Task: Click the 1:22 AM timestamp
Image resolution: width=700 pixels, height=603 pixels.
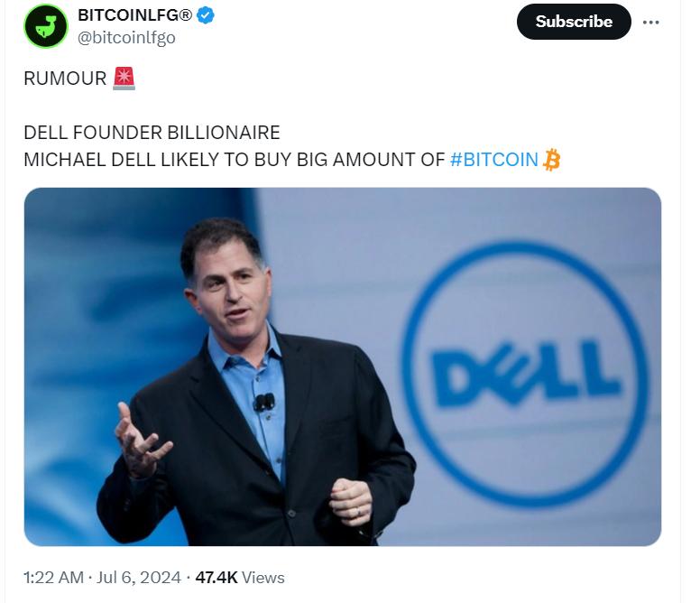Action: (x=53, y=578)
